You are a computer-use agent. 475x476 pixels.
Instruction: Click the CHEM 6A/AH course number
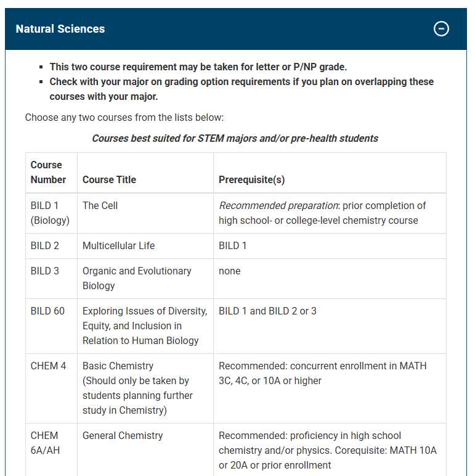coord(45,443)
